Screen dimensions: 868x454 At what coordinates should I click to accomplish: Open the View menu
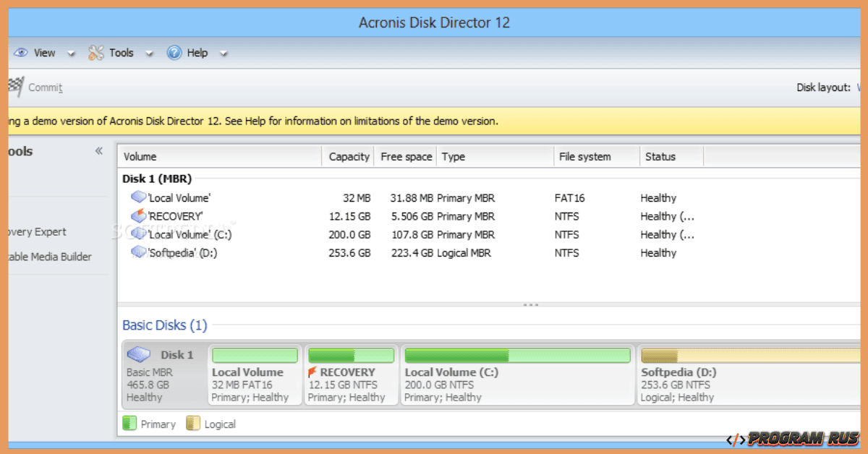point(45,52)
